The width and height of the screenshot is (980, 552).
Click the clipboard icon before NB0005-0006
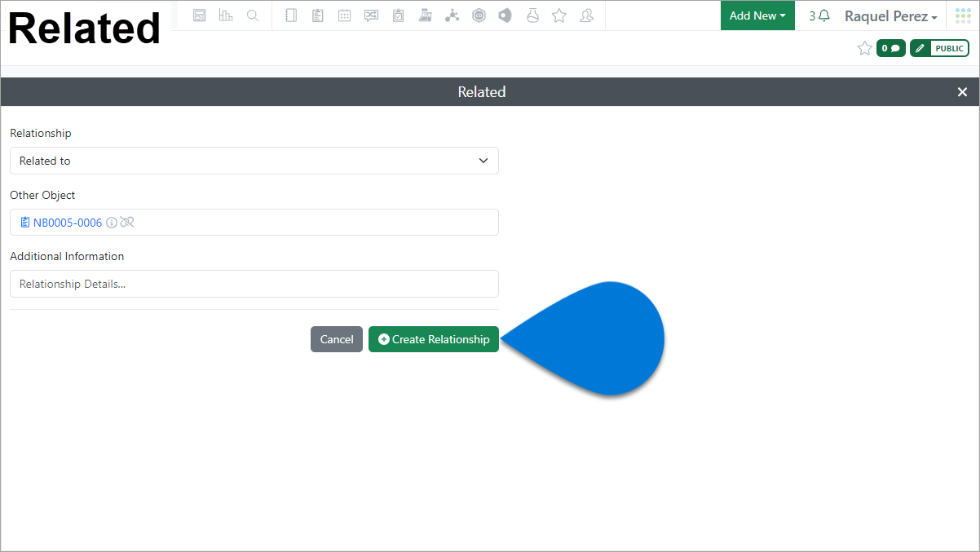click(x=25, y=223)
